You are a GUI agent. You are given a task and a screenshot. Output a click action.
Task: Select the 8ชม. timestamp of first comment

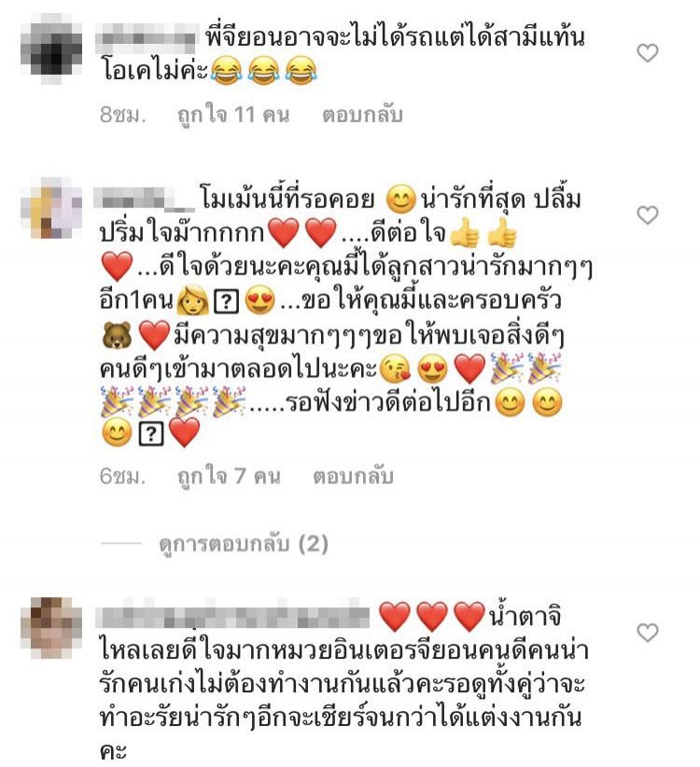click(x=123, y=115)
